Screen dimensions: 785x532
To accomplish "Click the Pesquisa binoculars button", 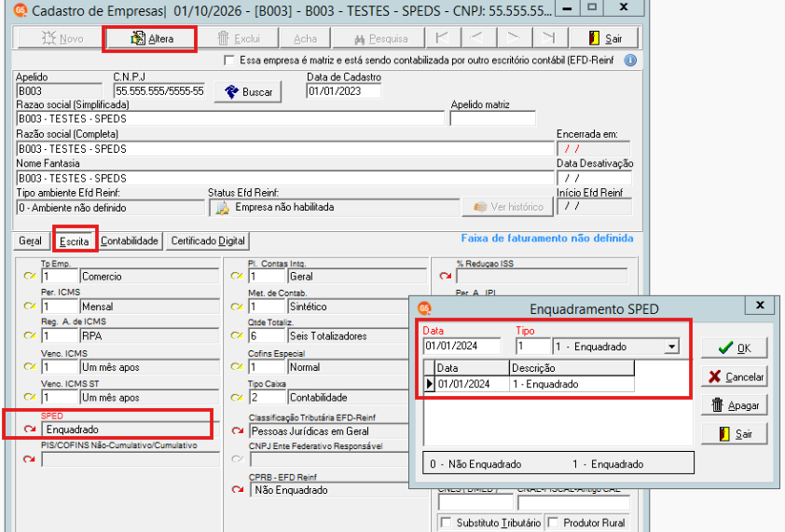I will [379, 38].
